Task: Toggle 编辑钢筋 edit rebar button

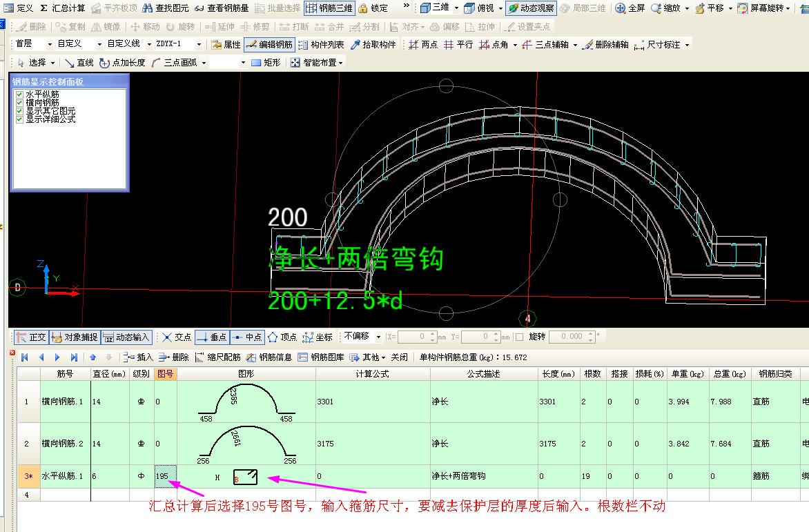Action: pos(269,44)
